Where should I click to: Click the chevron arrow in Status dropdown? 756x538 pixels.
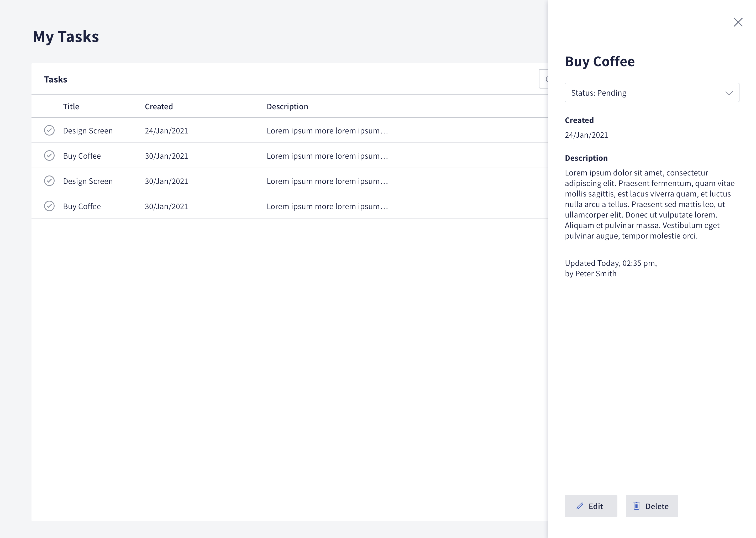pos(729,93)
